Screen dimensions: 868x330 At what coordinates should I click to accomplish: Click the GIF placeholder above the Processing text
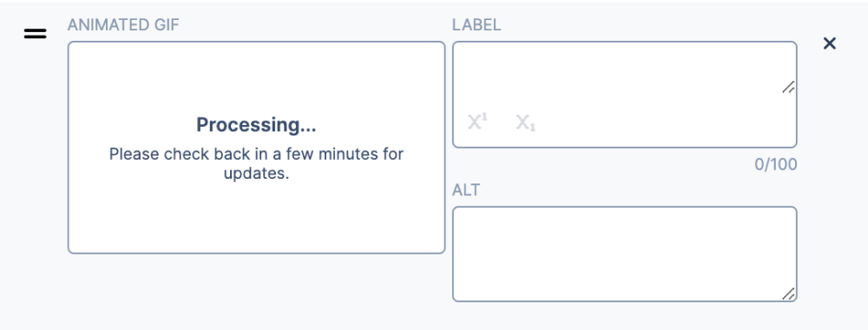click(256, 77)
